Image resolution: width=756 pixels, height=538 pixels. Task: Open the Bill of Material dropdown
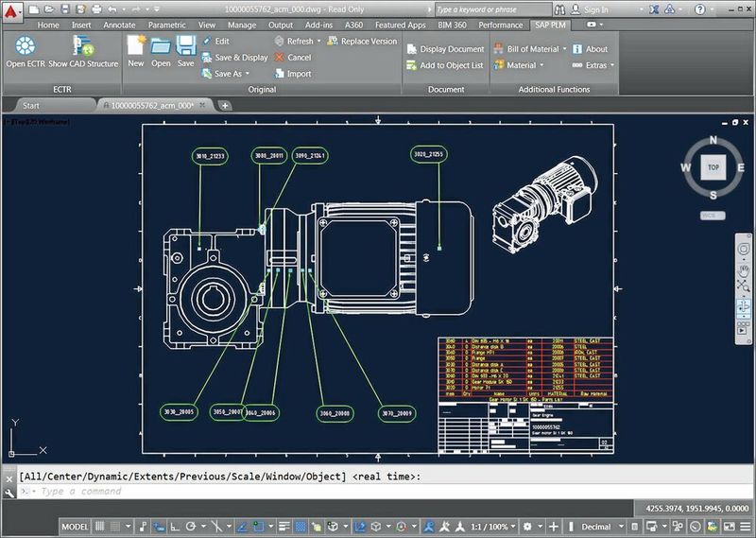pos(564,49)
